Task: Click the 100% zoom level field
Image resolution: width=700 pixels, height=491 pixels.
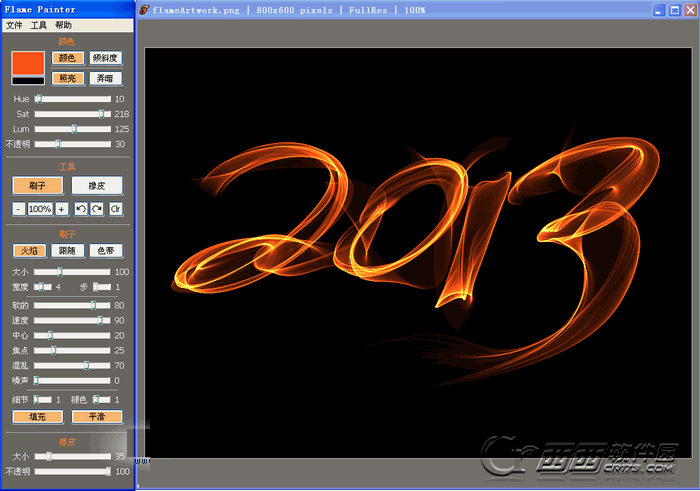Action: click(40, 209)
